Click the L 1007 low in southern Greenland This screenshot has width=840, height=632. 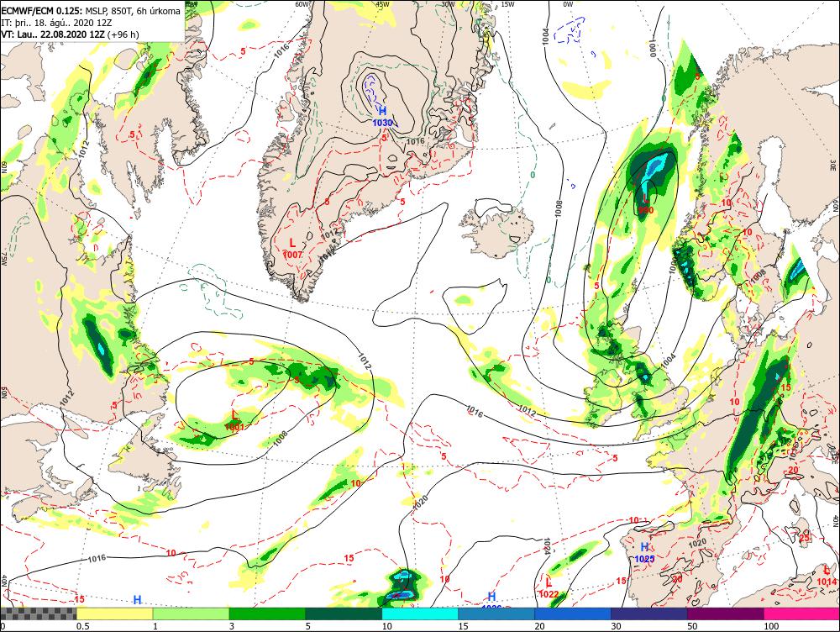(x=292, y=248)
